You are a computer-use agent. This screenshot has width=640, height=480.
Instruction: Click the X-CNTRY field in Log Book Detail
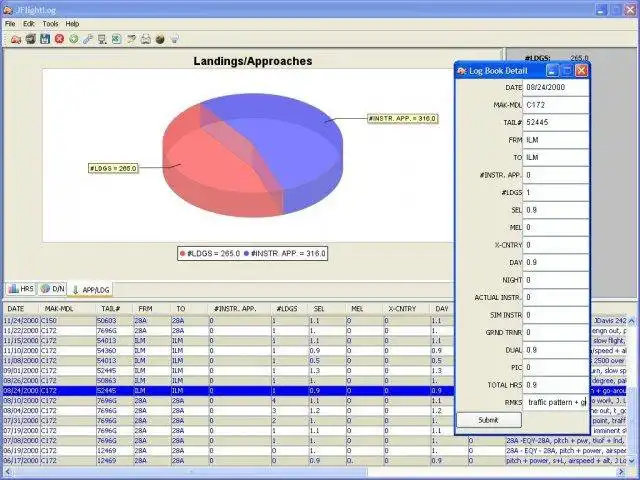(556, 245)
